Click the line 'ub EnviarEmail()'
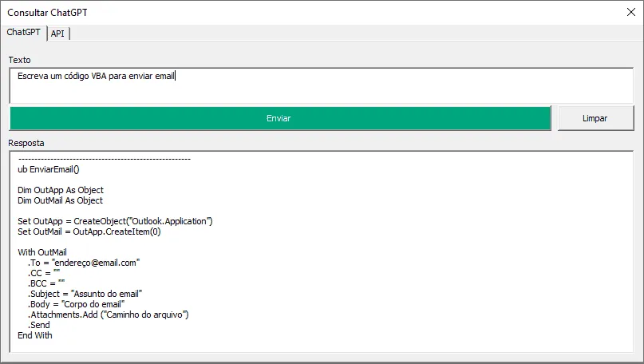This screenshot has height=364, width=644. [x=49, y=169]
